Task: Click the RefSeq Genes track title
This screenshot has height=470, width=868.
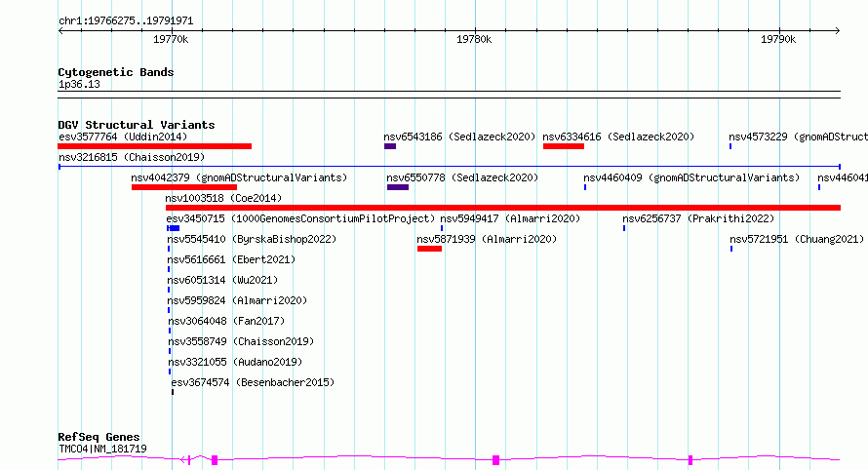Action: (x=99, y=438)
